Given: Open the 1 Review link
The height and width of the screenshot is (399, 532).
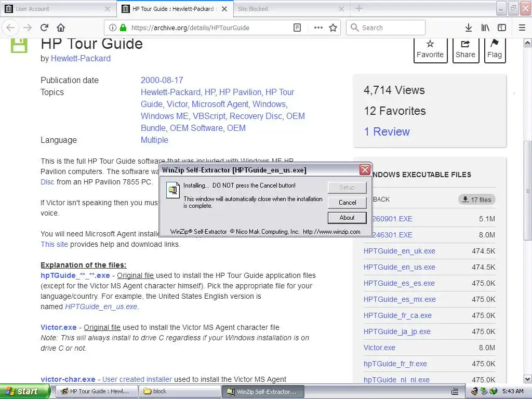Looking at the screenshot, I should 387,131.
